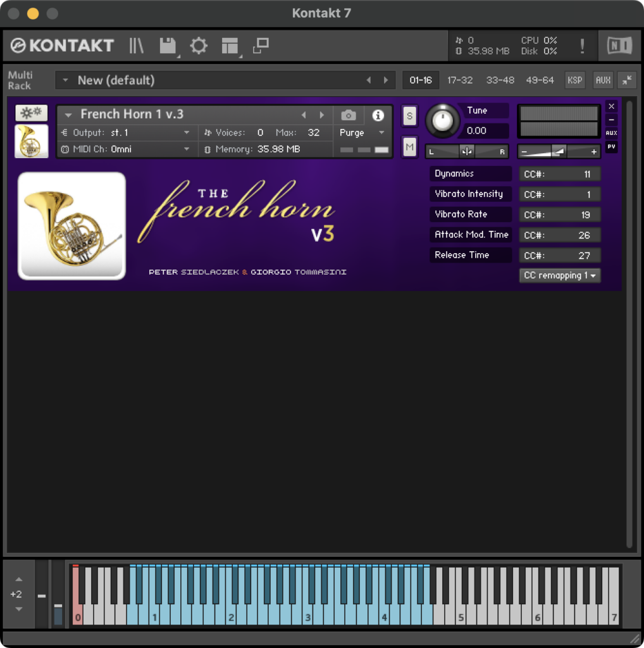Open the library browser icon
This screenshot has width=644, height=648.
[x=136, y=46]
